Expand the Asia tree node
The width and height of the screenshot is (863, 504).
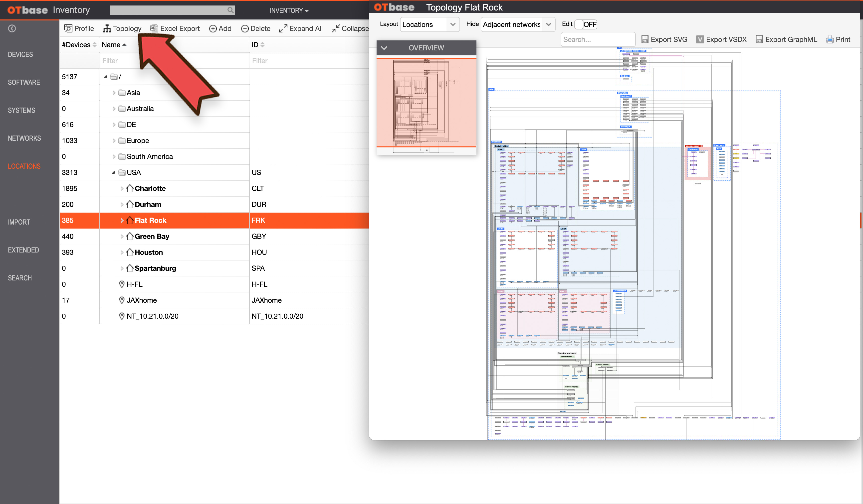pos(114,93)
